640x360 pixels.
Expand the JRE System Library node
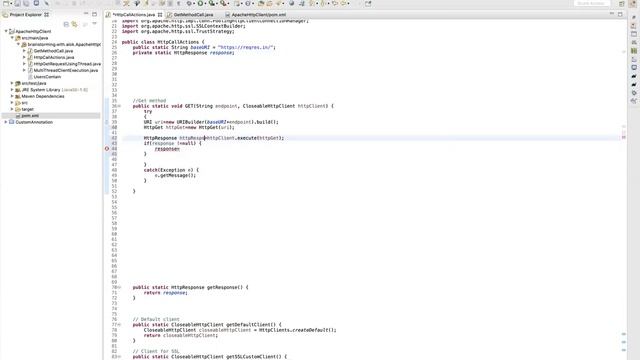click(x=12, y=90)
